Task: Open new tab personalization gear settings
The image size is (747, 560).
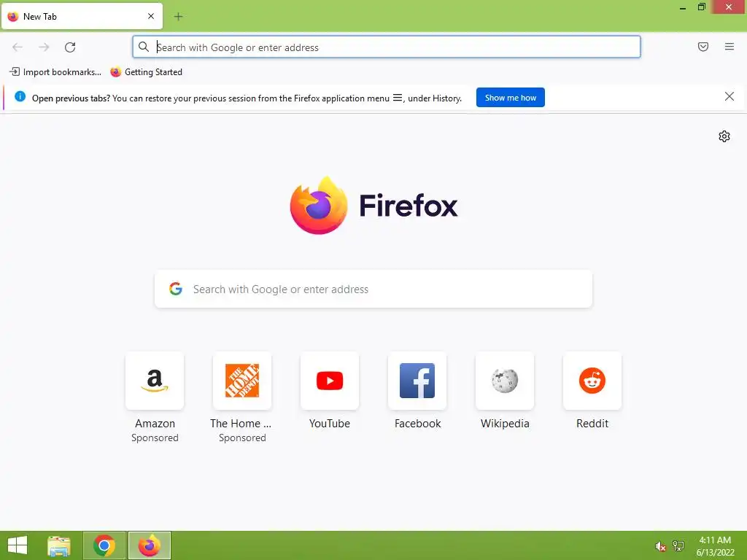Action: tap(724, 136)
